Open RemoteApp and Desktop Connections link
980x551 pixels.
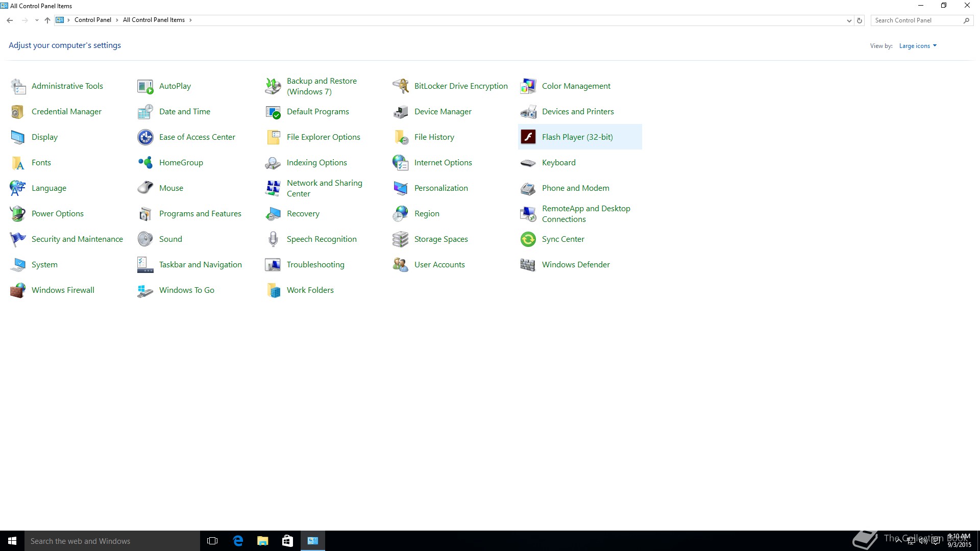point(586,214)
